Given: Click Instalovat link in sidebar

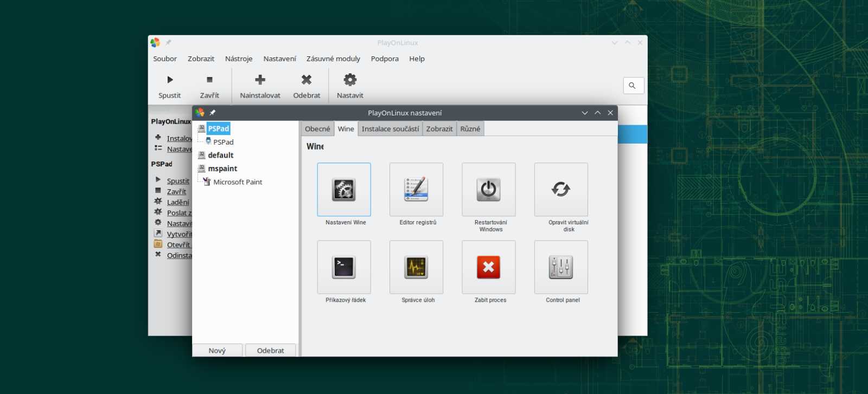Looking at the screenshot, I should pyautogui.click(x=179, y=138).
